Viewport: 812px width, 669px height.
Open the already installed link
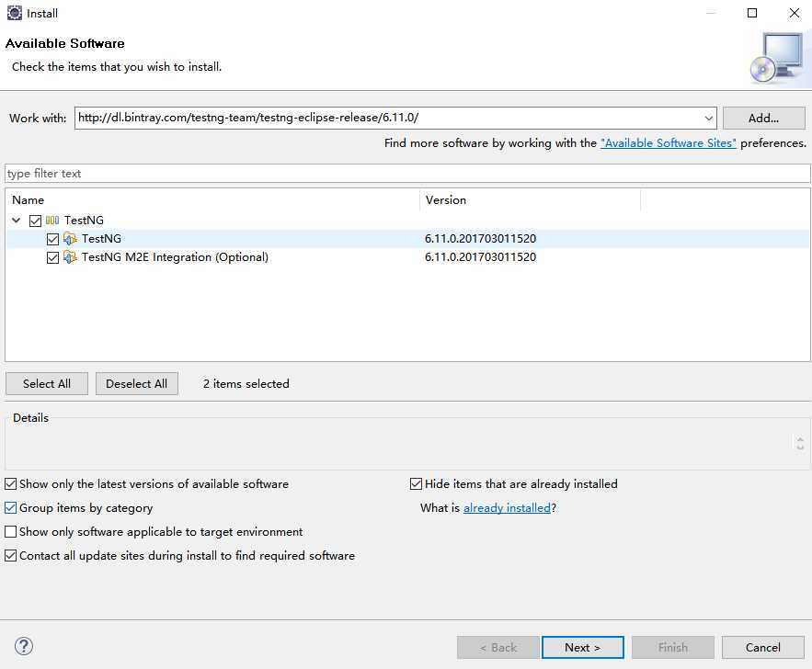click(507, 508)
